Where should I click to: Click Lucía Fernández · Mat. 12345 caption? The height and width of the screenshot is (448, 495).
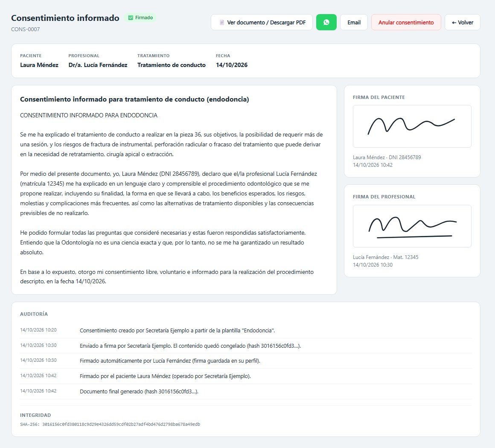[x=386, y=257]
